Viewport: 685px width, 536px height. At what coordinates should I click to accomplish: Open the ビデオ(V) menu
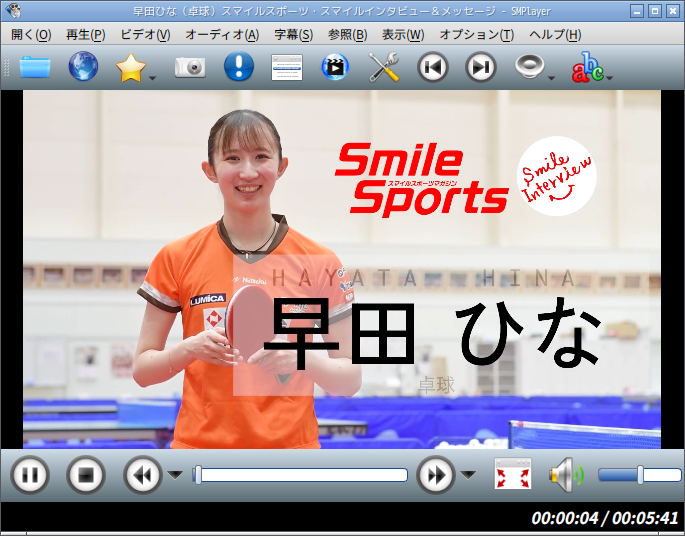145,35
